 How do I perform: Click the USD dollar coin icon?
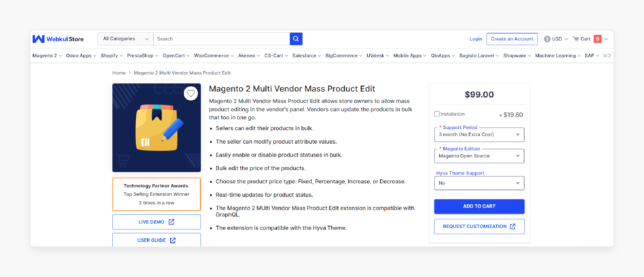click(x=547, y=39)
